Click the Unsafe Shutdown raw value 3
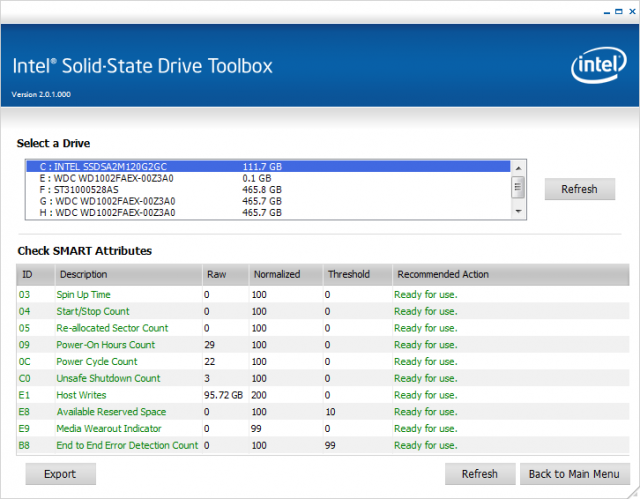Image resolution: width=640 pixels, height=499 pixels. click(x=207, y=378)
